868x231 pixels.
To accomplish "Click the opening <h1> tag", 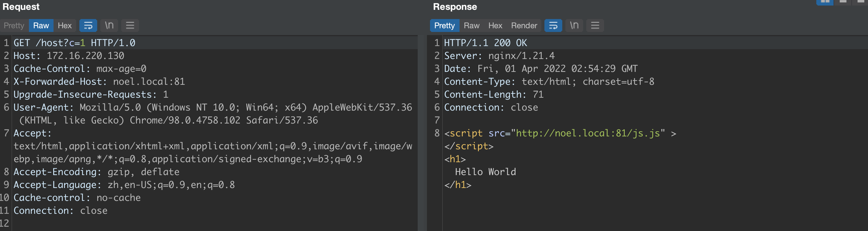I will pyautogui.click(x=455, y=159).
